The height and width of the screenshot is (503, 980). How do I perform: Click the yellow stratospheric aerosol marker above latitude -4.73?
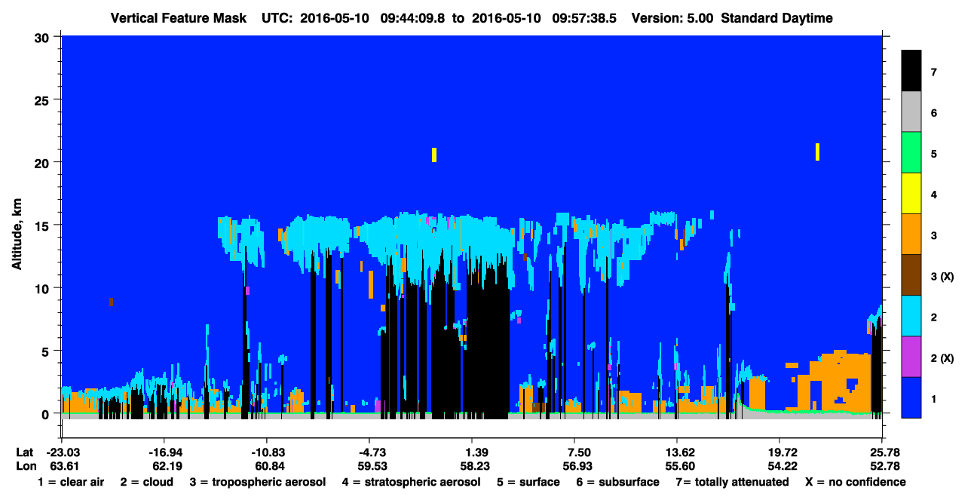pyautogui.click(x=434, y=155)
